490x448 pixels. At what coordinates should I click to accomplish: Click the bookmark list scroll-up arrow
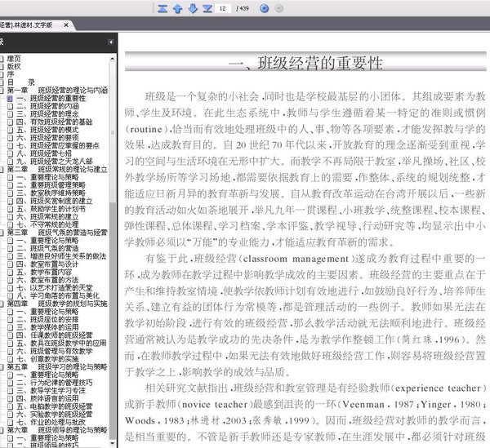coord(113,59)
